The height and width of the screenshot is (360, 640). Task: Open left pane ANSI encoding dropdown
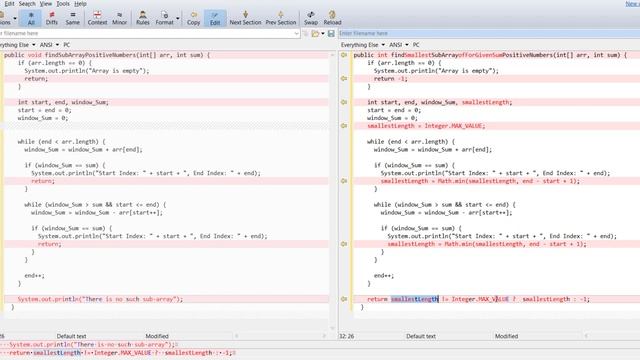click(49, 45)
